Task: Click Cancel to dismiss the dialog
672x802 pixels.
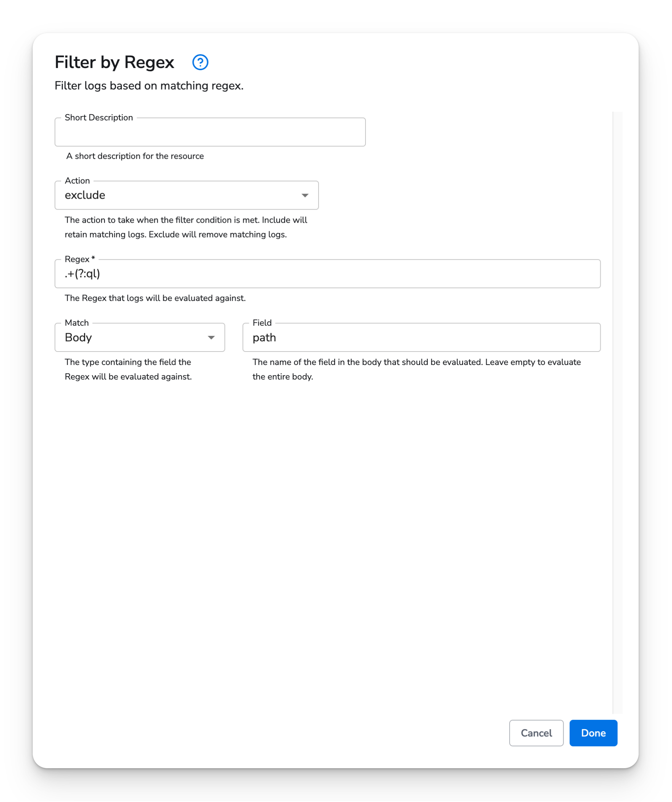Action: [536, 733]
